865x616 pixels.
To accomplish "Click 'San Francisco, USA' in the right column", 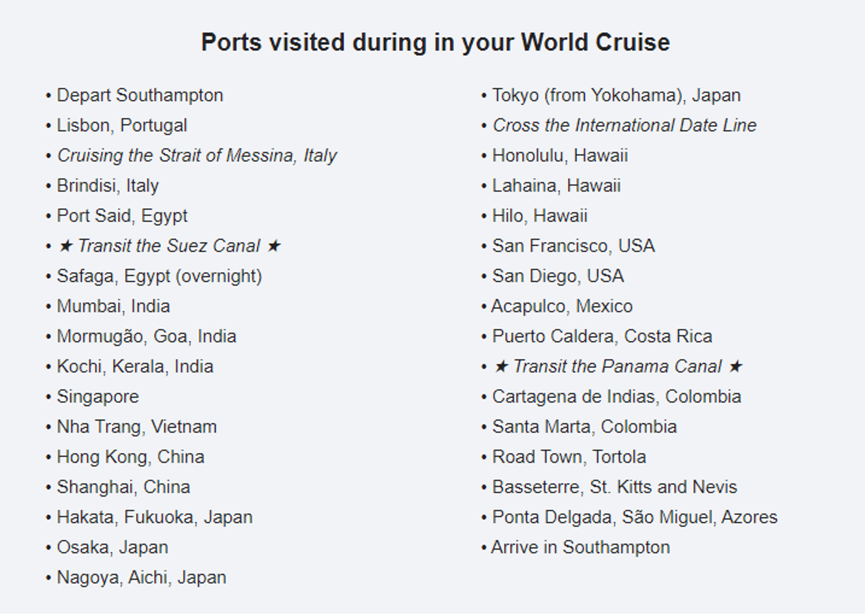I will pyautogui.click(x=574, y=246).
